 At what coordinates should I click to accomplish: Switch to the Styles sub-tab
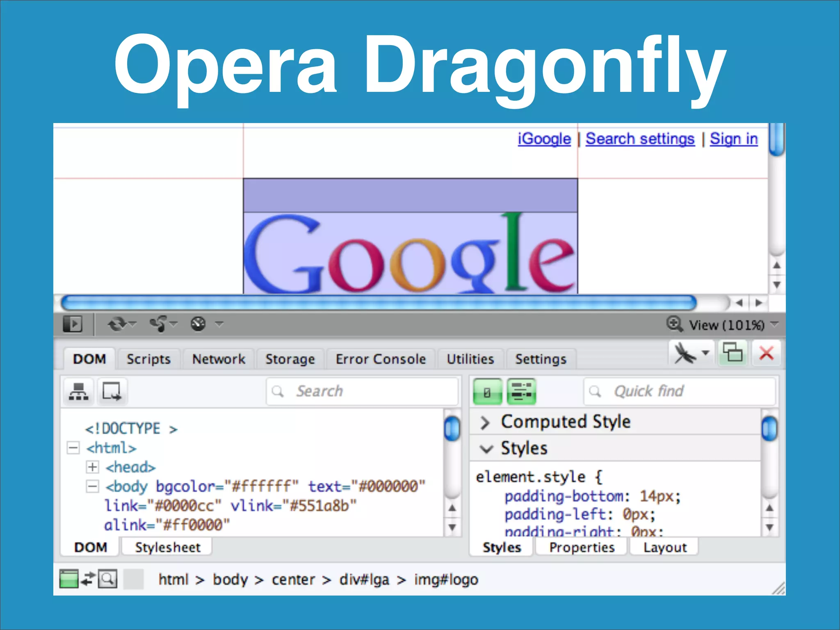[502, 547]
